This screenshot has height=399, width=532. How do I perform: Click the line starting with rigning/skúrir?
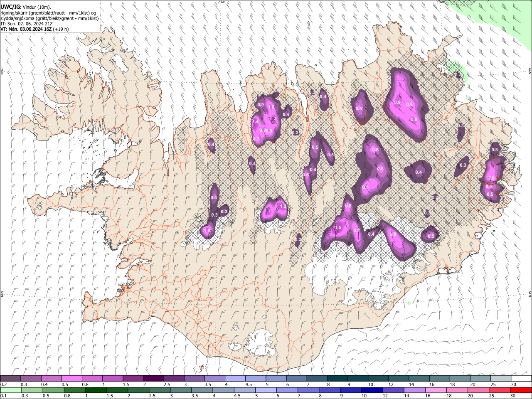pos(48,13)
